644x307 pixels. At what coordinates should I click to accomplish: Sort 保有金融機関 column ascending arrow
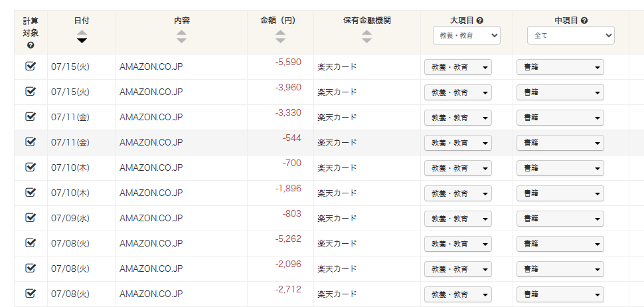pos(366,32)
